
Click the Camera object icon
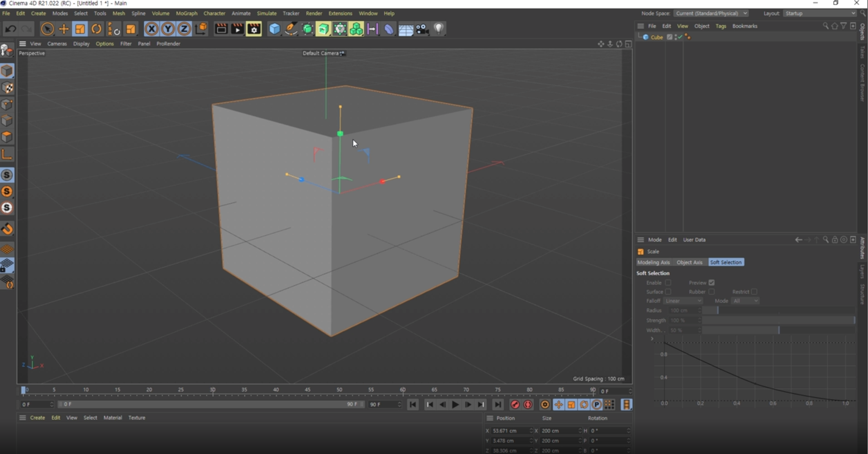(x=422, y=29)
